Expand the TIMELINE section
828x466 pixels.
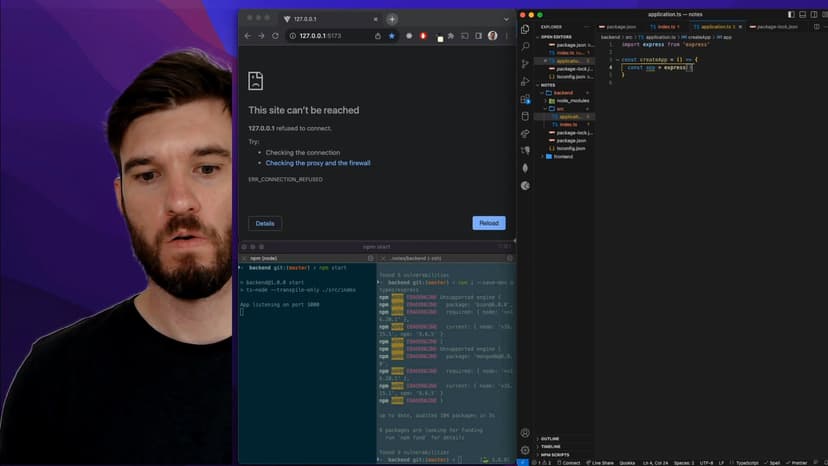[x=552, y=446]
